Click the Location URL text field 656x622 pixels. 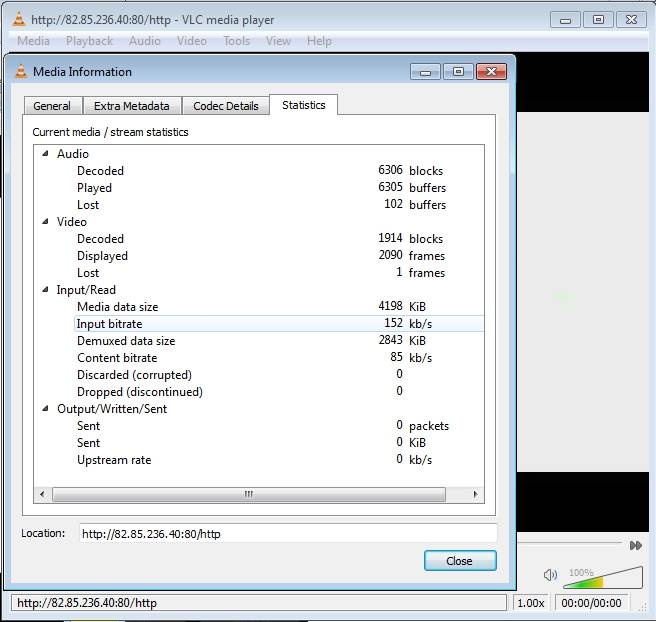pyautogui.click(x=288, y=533)
